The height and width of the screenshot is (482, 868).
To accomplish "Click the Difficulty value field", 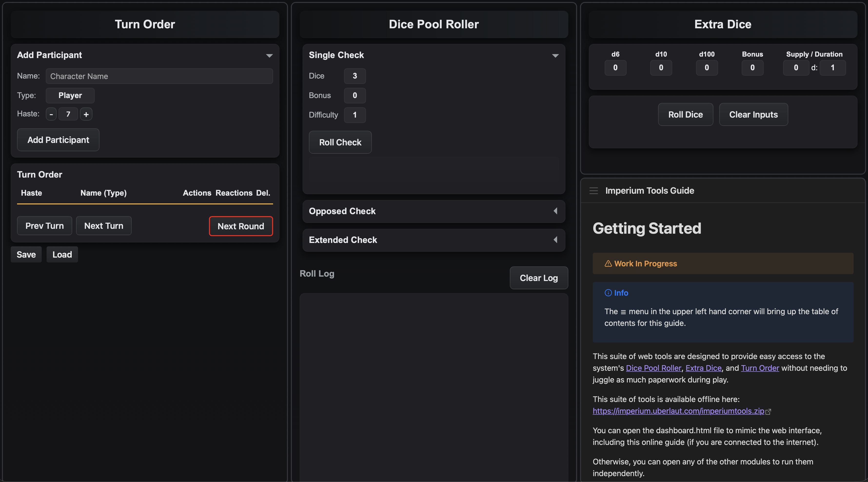I will pos(355,115).
